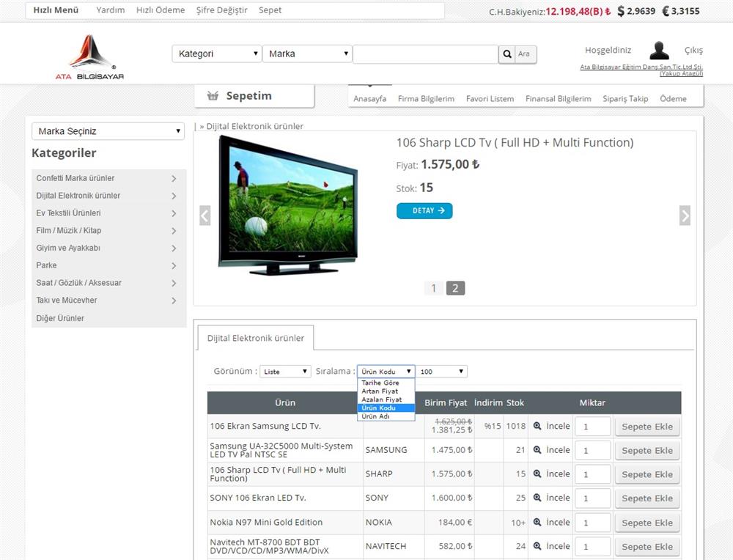This screenshot has height=560, width=733.
Task: Expand Dijital Elektronik ürünler sidebar category
Action: point(174,196)
